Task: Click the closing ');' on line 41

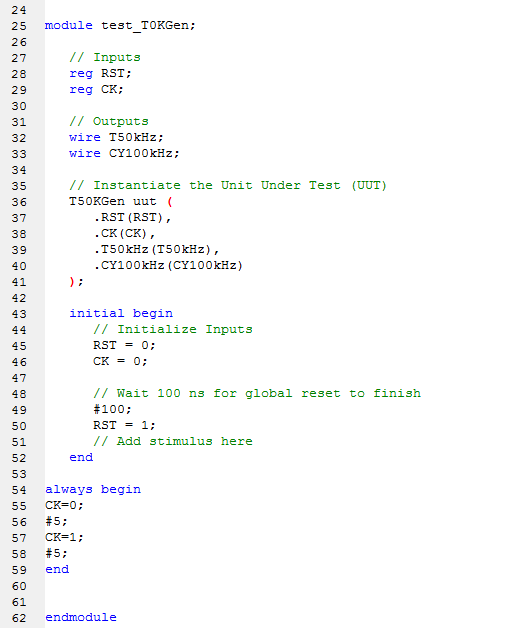Action: coord(76,282)
